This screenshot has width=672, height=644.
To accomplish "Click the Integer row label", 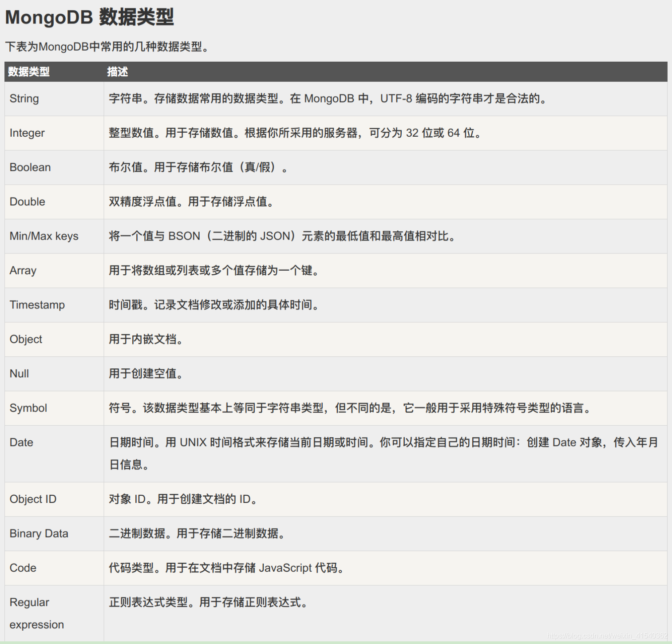I will tap(27, 133).
